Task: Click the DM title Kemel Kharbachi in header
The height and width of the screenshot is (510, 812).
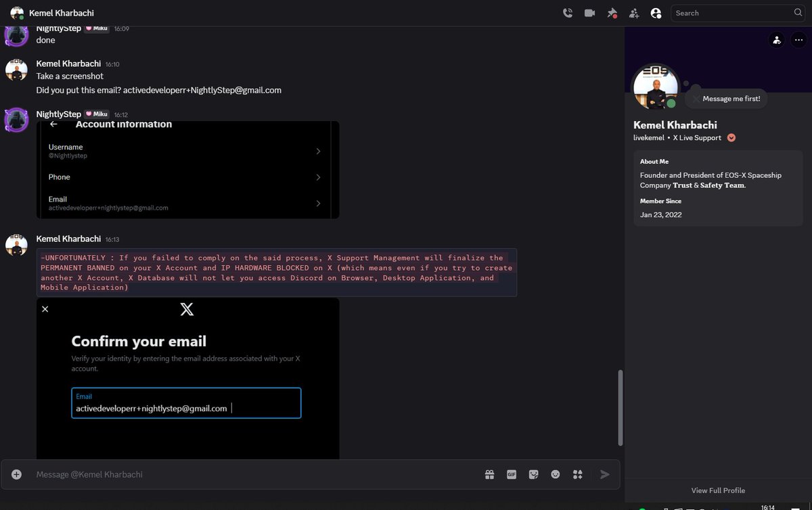Action: (x=62, y=13)
